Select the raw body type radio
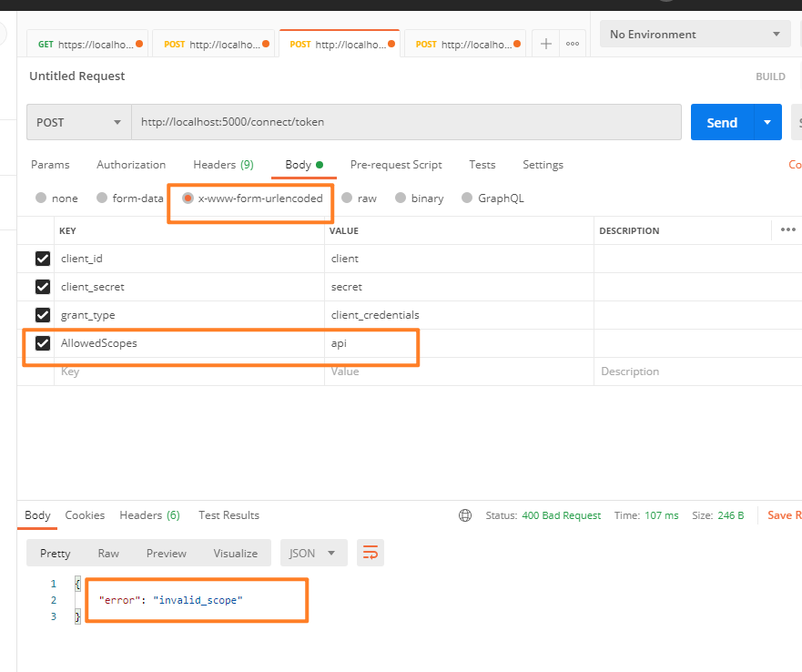Viewport: 802px width, 672px height. pyautogui.click(x=347, y=199)
